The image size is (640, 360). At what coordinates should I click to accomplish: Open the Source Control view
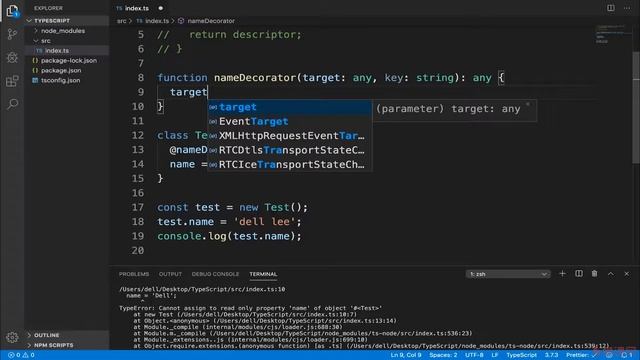coord(12,34)
